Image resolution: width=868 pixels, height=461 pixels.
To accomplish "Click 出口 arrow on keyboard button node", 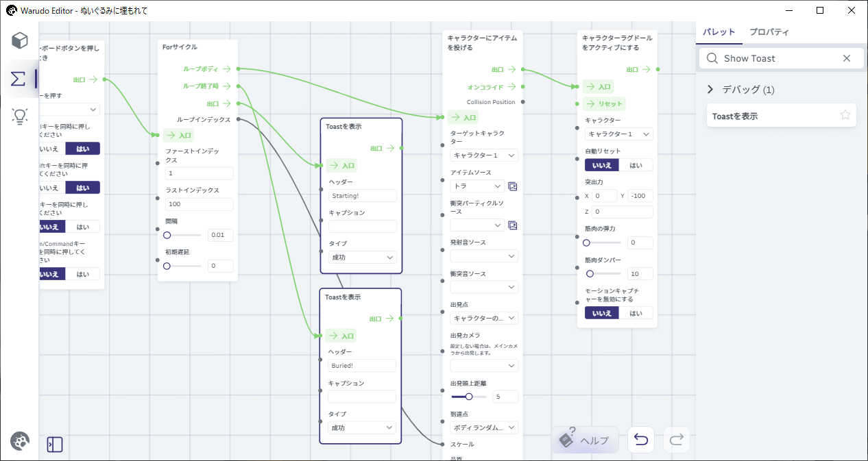I will pyautogui.click(x=93, y=79).
